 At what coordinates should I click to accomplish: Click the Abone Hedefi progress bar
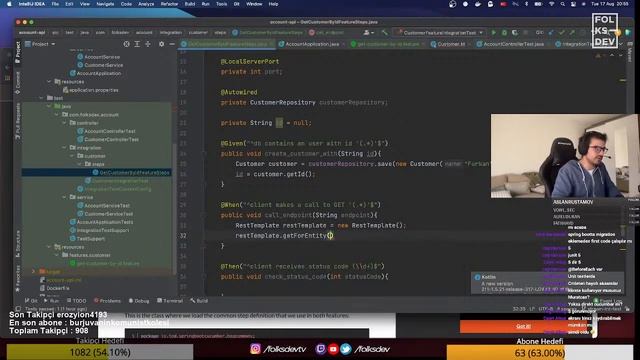pyautogui.click(x=540, y=353)
